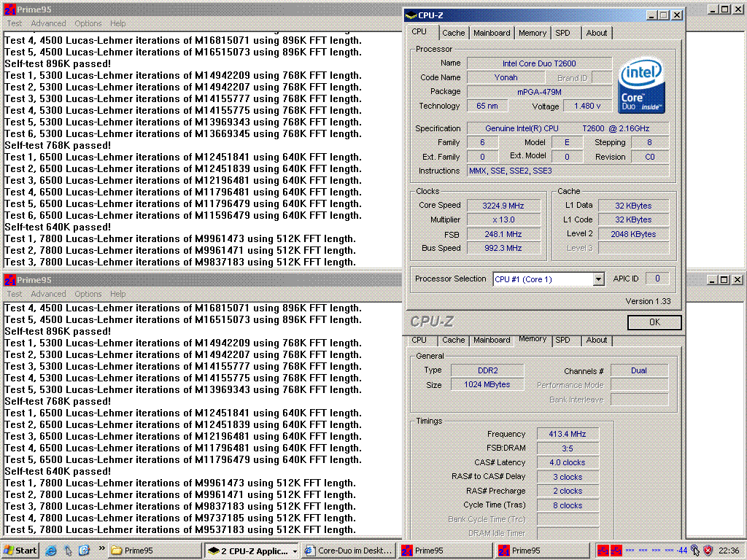Screen dimensions: 747x560
Task: Activate the second Prime95 taskbar button
Action: (x=543, y=551)
